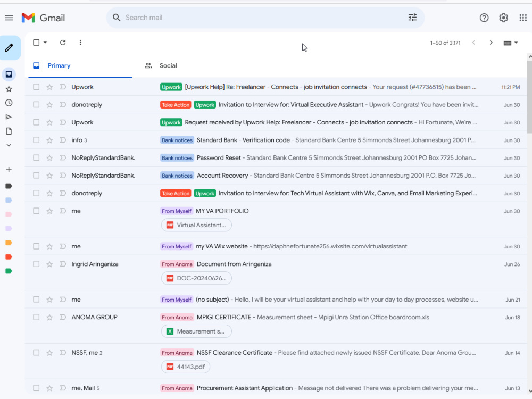Create new label with plus icon
The width and height of the screenshot is (532, 399).
pyautogui.click(x=9, y=169)
